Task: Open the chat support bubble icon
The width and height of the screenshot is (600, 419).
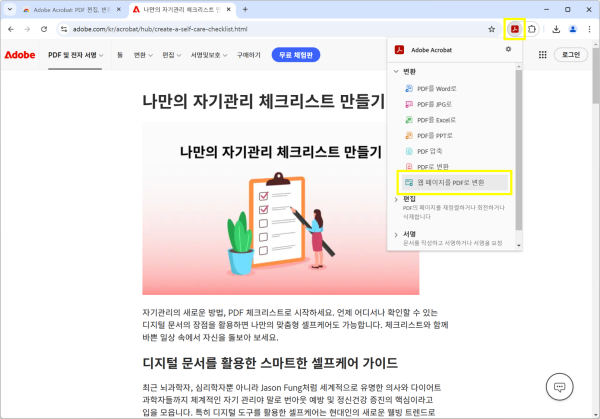Action: point(559,386)
